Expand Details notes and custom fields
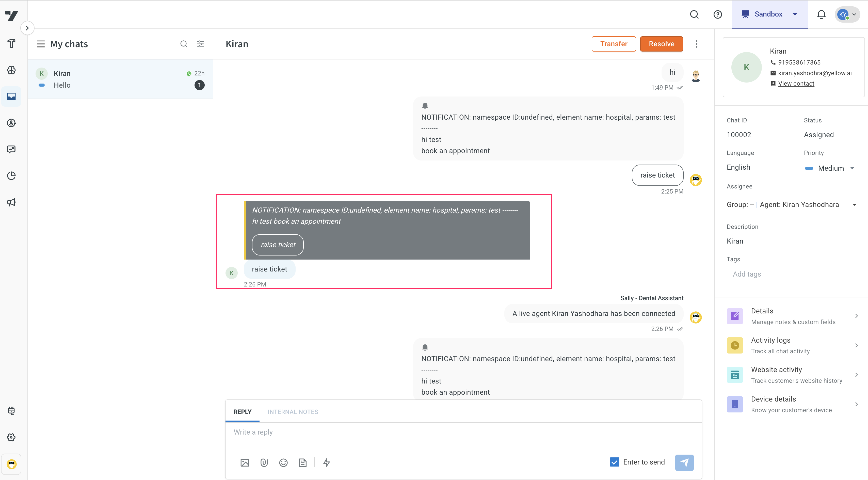Screen dimensions: 868x480 point(793,316)
